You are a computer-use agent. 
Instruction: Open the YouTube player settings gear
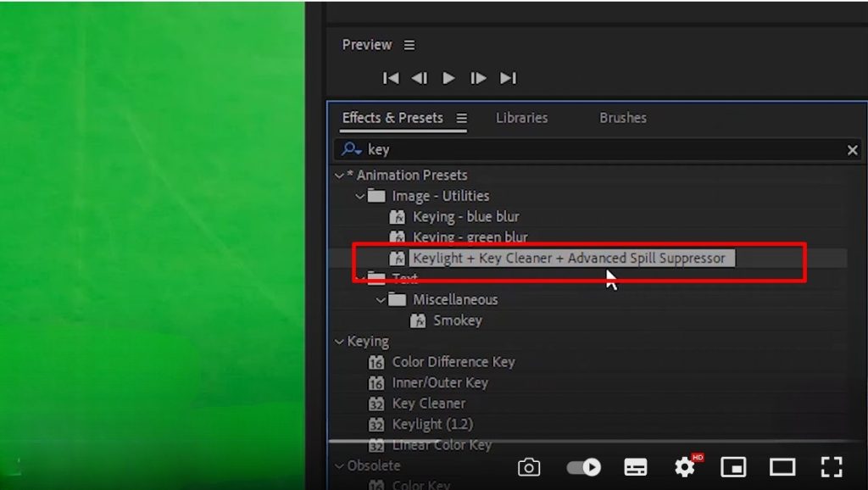[x=685, y=467]
